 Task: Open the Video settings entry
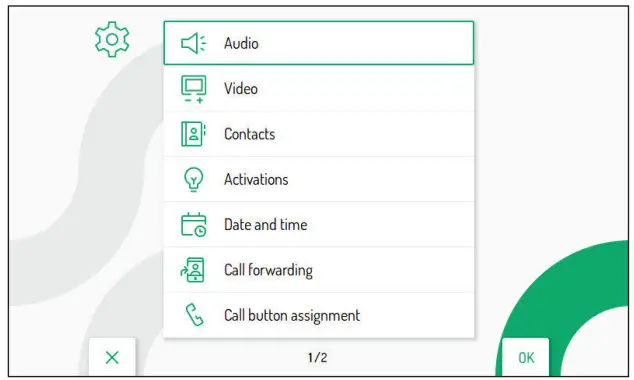319,89
